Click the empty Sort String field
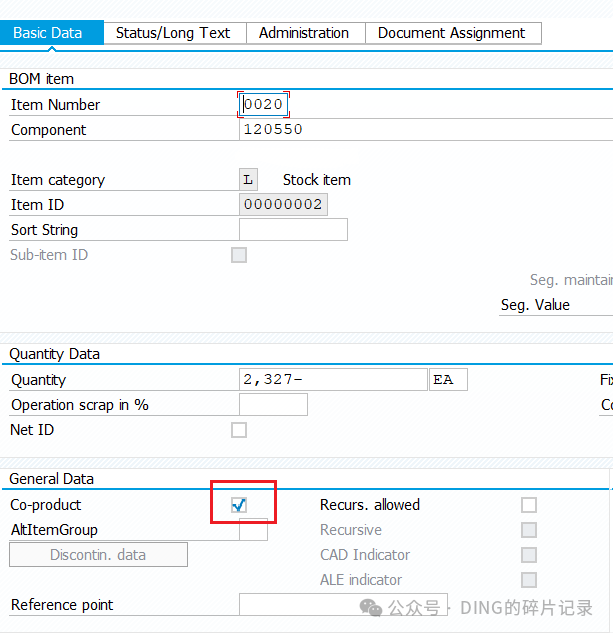 tap(293, 230)
